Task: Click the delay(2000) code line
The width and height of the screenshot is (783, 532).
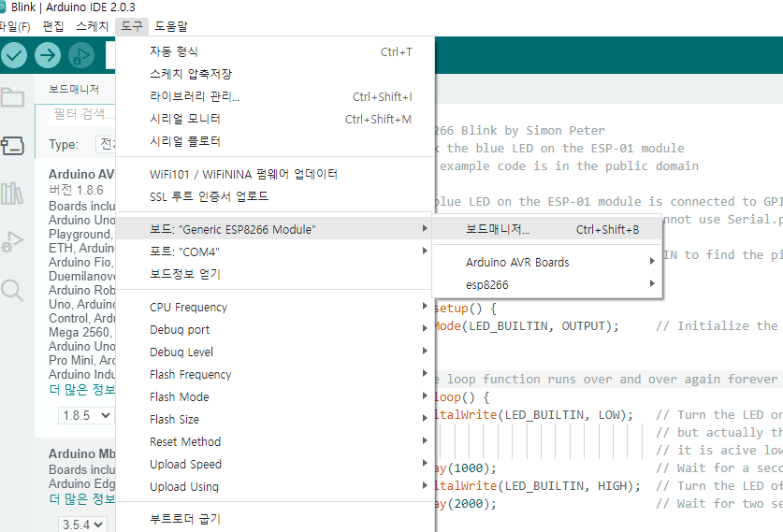Action: point(466,504)
